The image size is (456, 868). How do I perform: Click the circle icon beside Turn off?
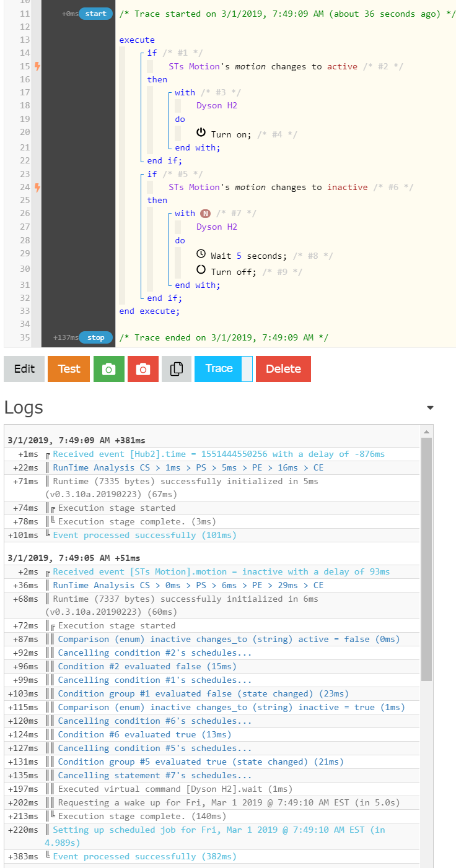(x=201, y=270)
